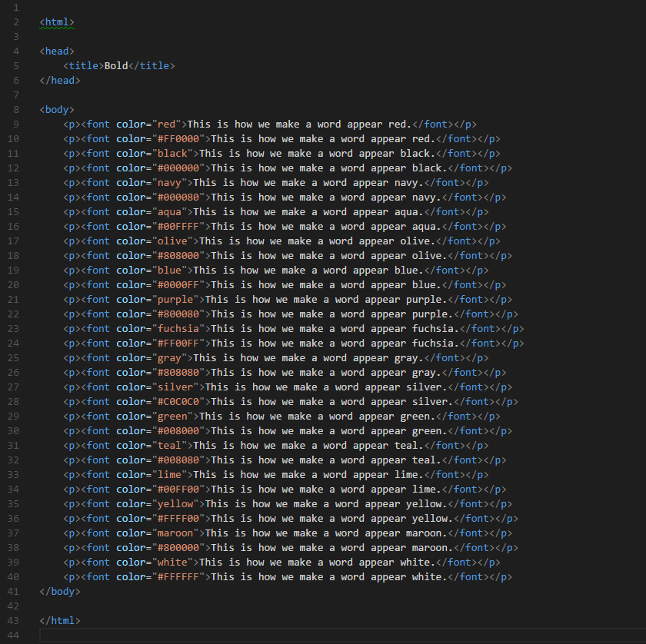Click the color value "#800000"
The height and width of the screenshot is (644, 646).
pos(178,548)
